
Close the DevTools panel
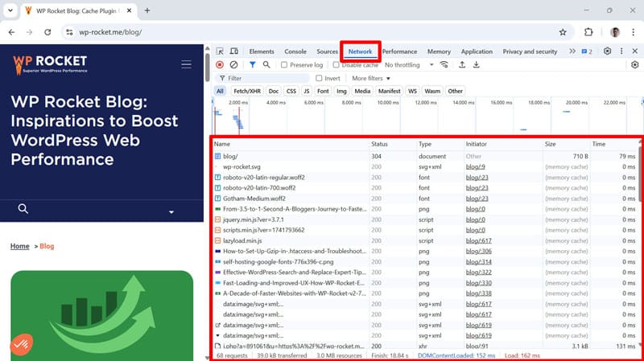(634, 51)
